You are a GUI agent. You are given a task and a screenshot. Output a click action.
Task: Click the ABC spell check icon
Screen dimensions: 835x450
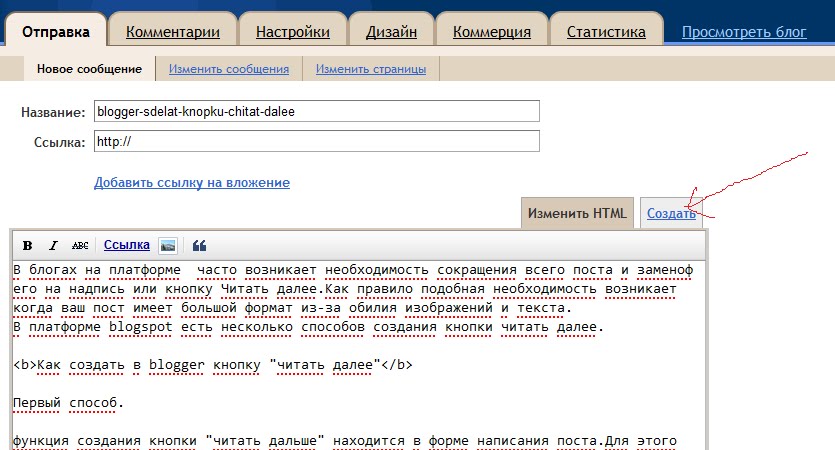[80, 246]
